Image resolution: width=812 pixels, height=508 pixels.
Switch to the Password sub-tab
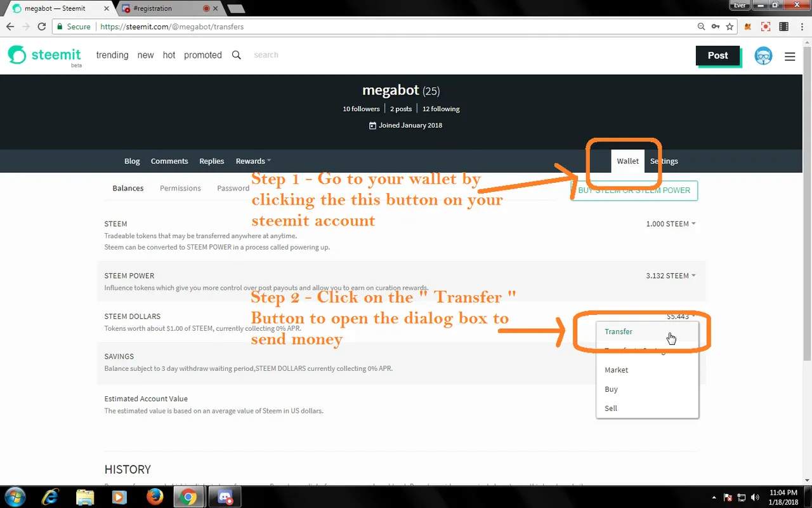(233, 189)
